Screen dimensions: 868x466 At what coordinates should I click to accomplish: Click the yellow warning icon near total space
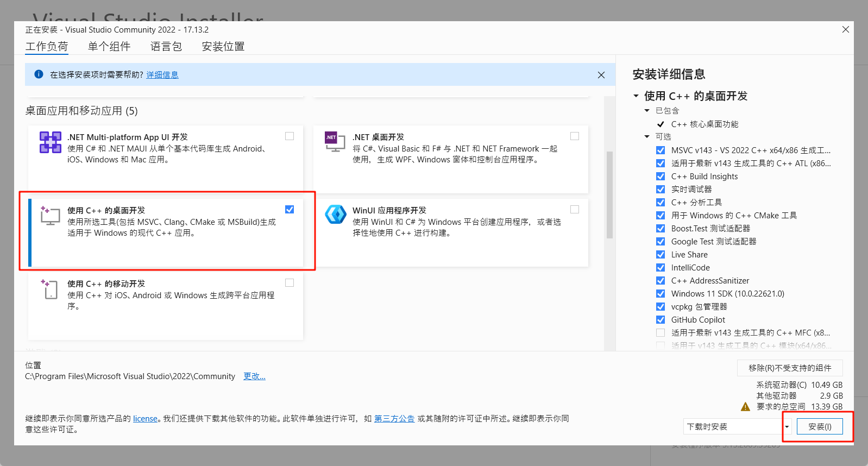click(745, 406)
